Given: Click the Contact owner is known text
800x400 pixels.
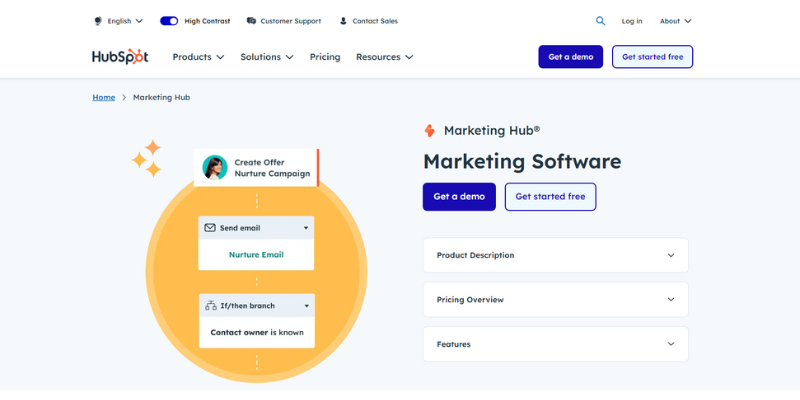Looking at the screenshot, I should click(257, 332).
